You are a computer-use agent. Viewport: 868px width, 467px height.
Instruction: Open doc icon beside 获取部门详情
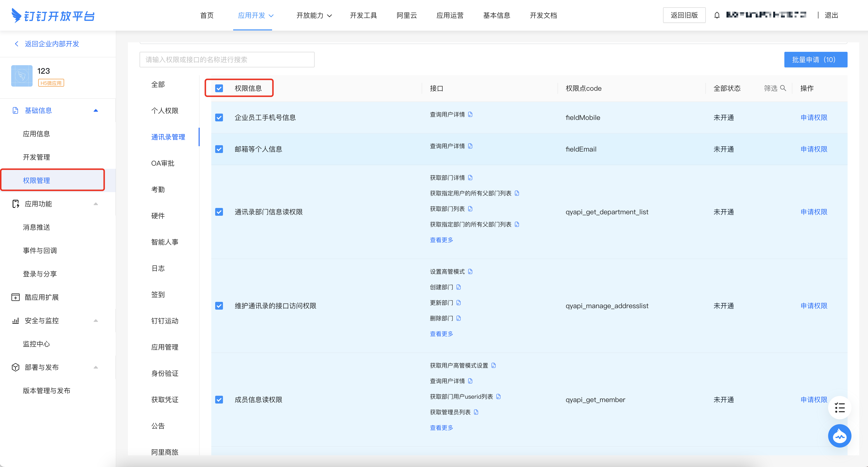[470, 177]
